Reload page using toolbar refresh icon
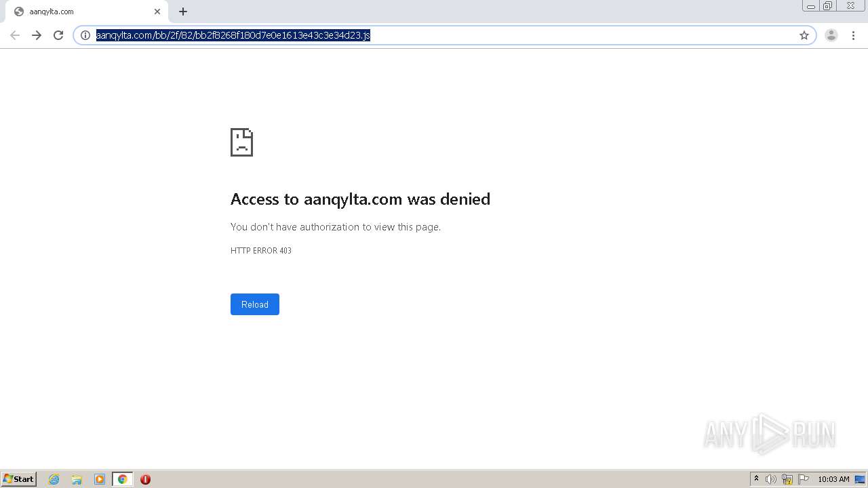This screenshot has height=488, width=868. (58, 35)
